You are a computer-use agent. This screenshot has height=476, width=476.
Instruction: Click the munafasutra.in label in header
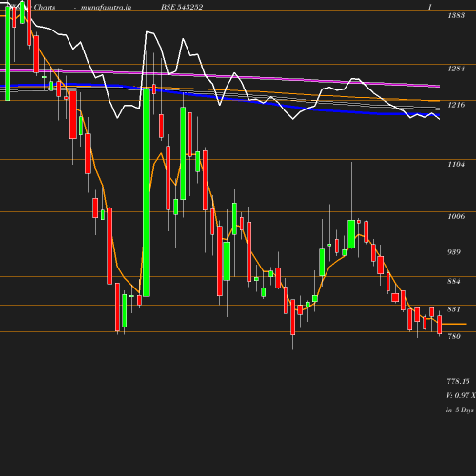[106, 7]
